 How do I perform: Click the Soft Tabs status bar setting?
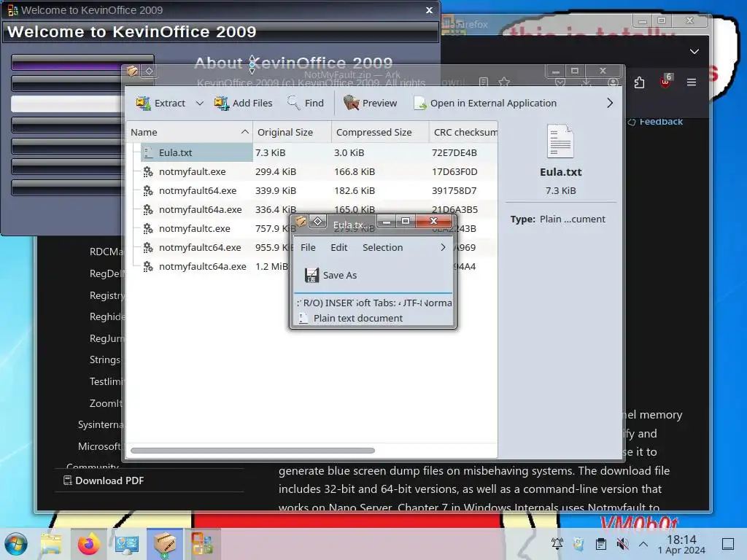tap(376, 303)
